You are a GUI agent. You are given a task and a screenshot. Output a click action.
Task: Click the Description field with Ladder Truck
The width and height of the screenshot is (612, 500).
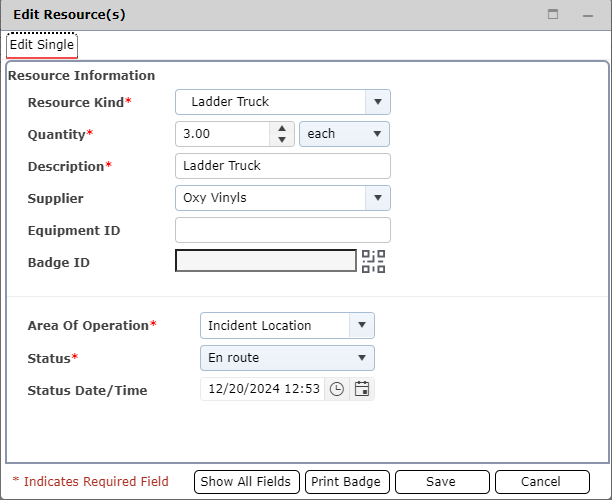[283, 166]
